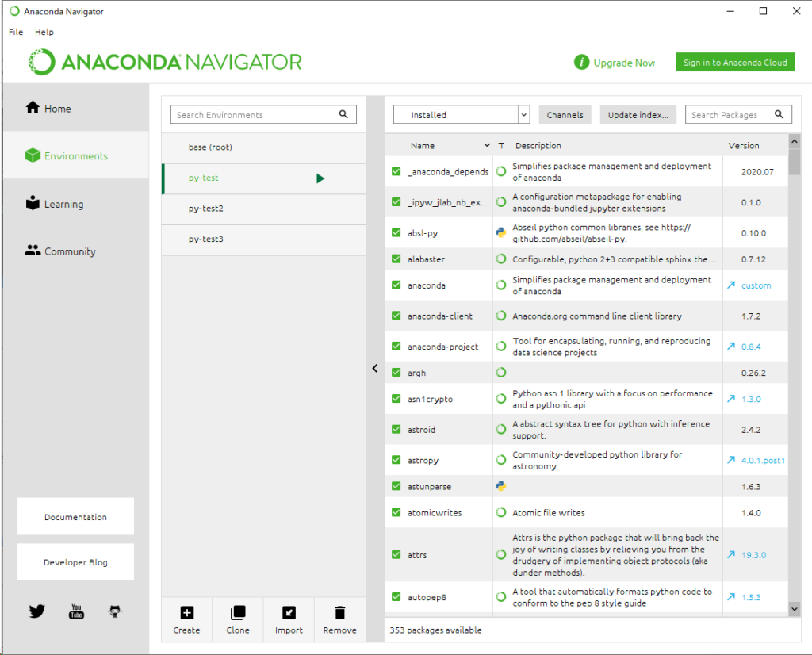Open the File menu
This screenshot has width=812, height=655.
(x=16, y=33)
